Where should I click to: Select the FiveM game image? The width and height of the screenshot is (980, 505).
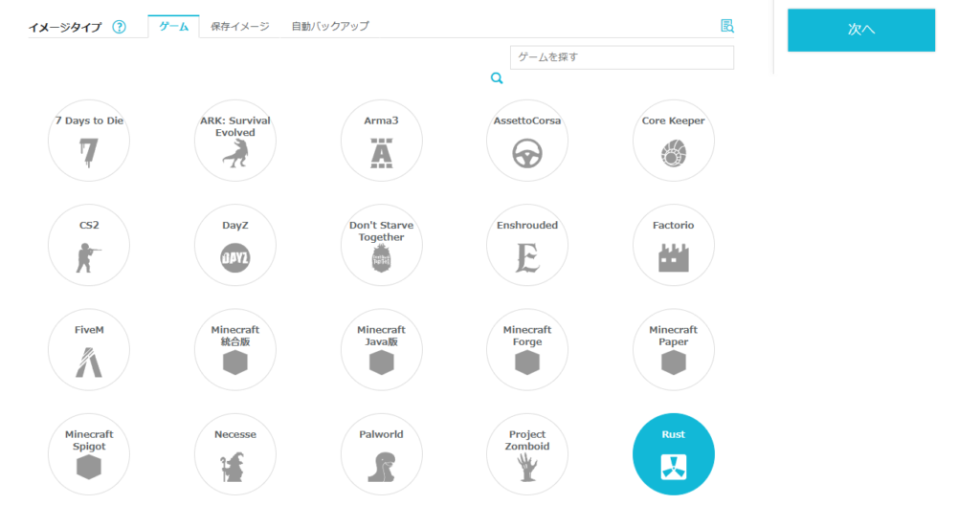89,349
